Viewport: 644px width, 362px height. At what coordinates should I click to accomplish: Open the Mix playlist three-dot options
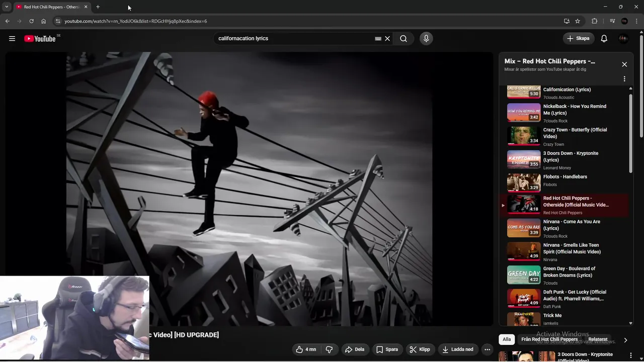pos(624,79)
